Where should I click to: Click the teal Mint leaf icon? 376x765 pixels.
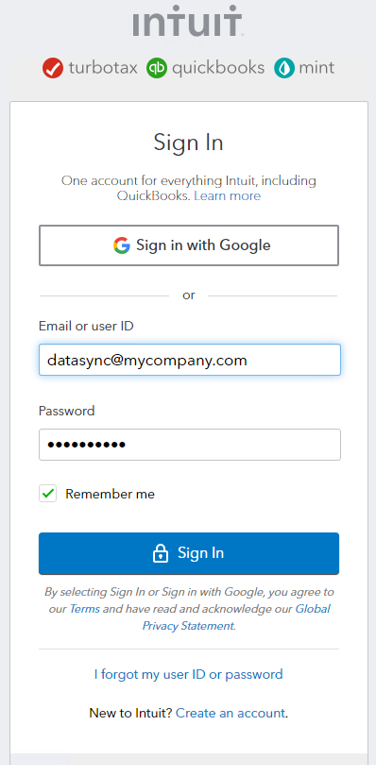coord(283,68)
